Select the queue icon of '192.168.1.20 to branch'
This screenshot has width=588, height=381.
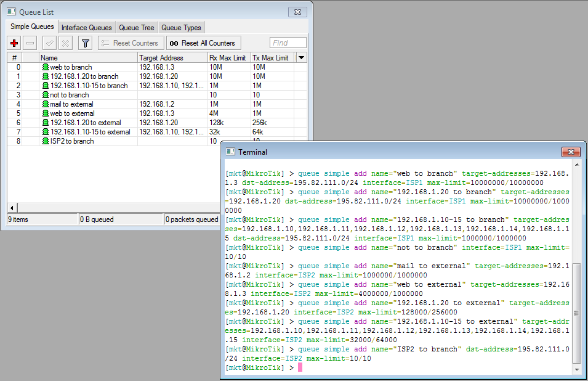point(46,76)
